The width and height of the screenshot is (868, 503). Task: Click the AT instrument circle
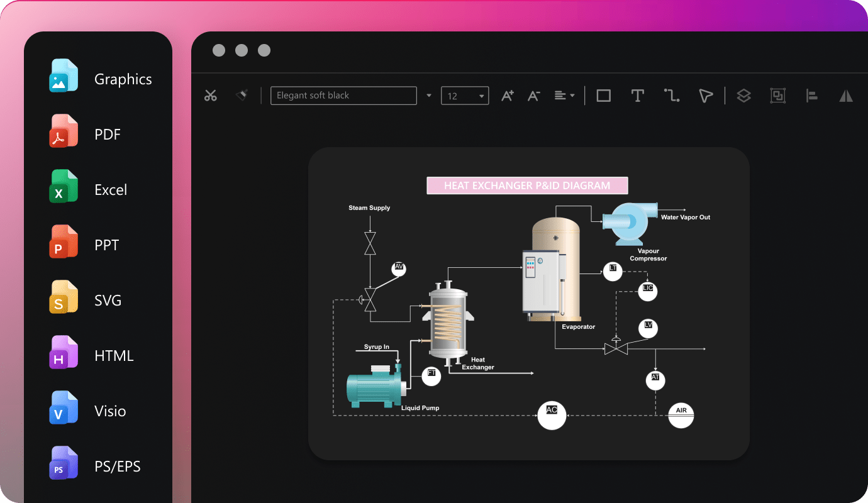point(655,380)
